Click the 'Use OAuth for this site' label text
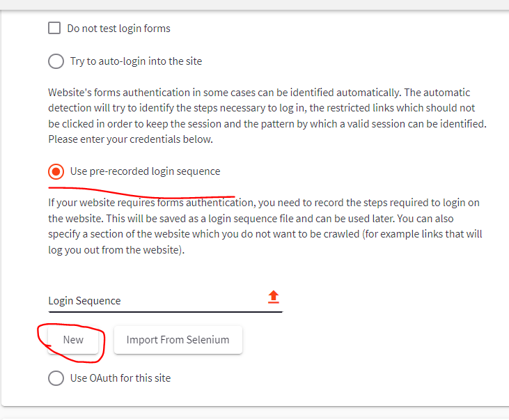The width and height of the screenshot is (509, 420). coord(120,378)
